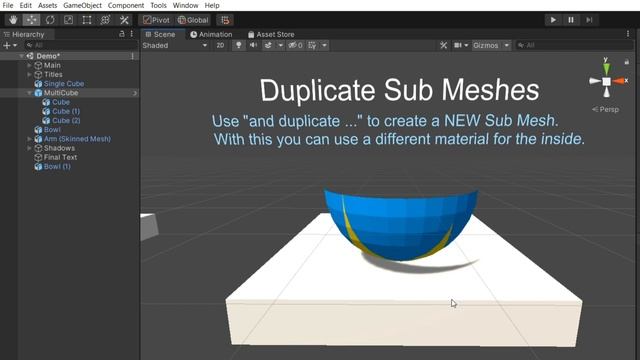Select the Move tool

click(x=31, y=20)
